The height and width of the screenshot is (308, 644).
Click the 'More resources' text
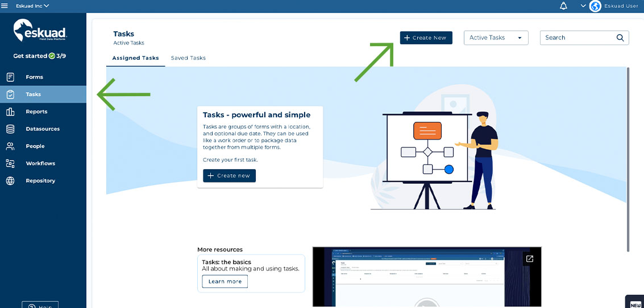(220, 249)
